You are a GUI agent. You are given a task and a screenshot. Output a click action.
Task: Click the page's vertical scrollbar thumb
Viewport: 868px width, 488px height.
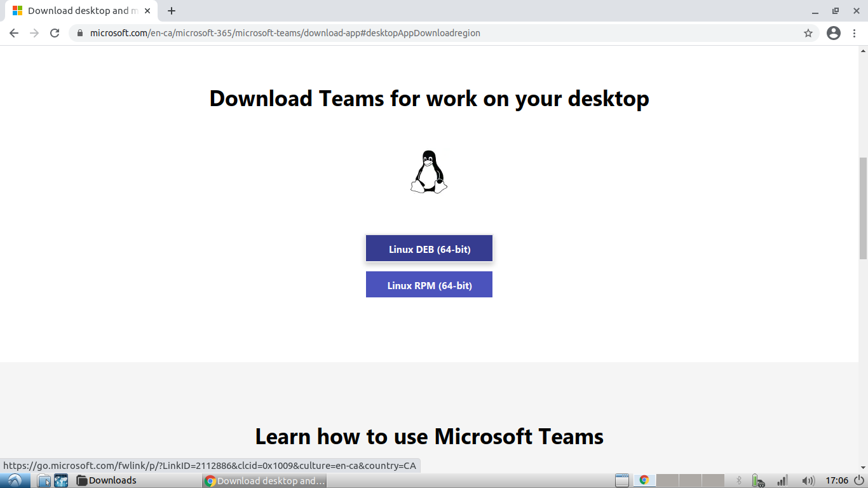[x=863, y=208]
